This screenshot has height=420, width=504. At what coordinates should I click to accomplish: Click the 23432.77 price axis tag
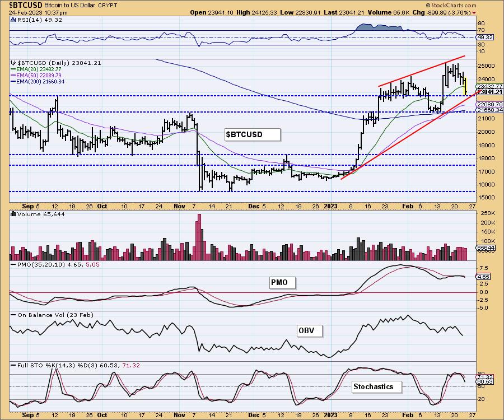(489, 86)
